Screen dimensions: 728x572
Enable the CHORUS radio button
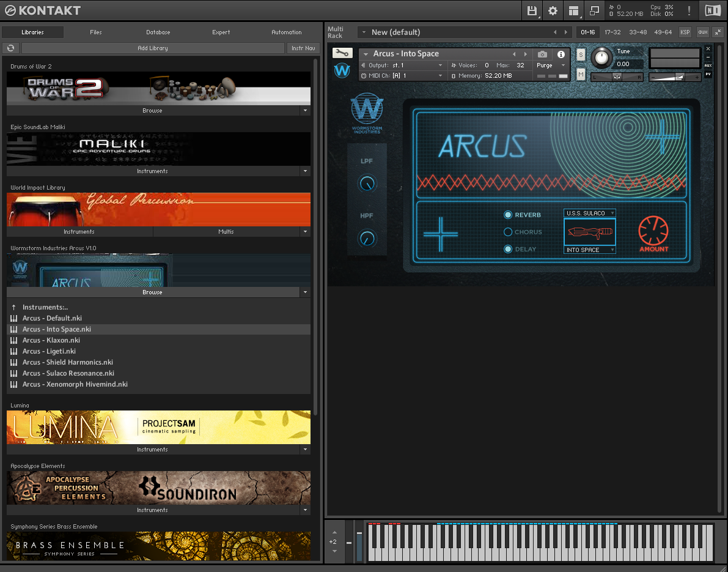pyautogui.click(x=508, y=232)
